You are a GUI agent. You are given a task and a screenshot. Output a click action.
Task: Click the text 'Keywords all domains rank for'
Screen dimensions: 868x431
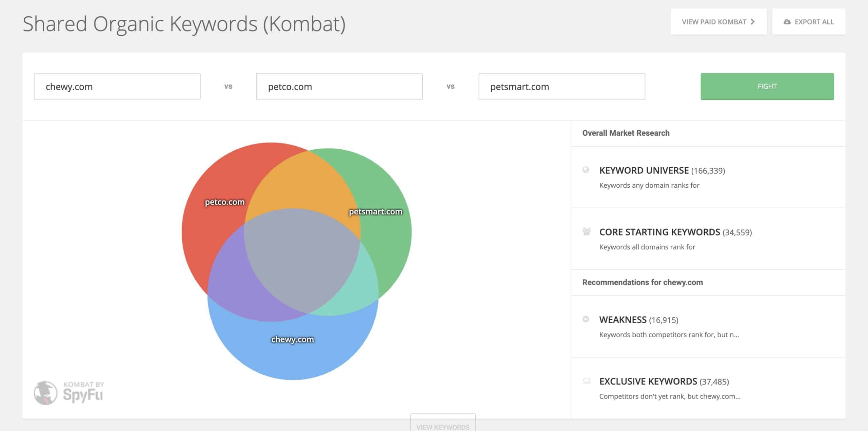coord(647,247)
